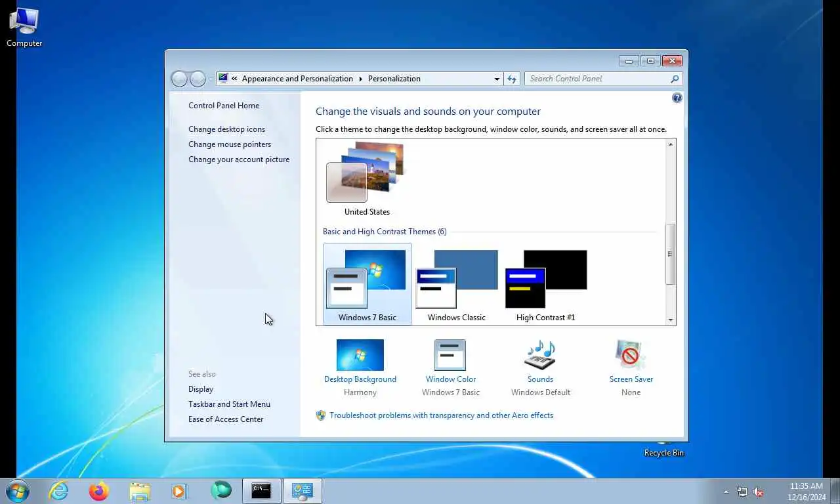Click Appearance and Personalization breadcrumb
The height and width of the screenshot is (504, 840).
pos(297,79)
